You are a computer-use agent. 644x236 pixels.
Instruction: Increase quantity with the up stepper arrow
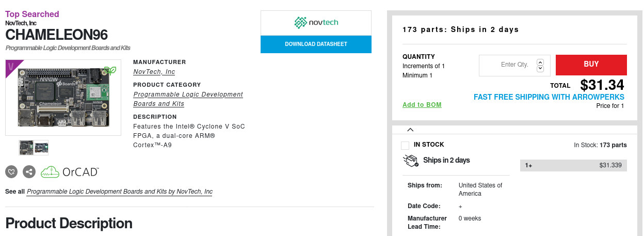click(540, 62)
